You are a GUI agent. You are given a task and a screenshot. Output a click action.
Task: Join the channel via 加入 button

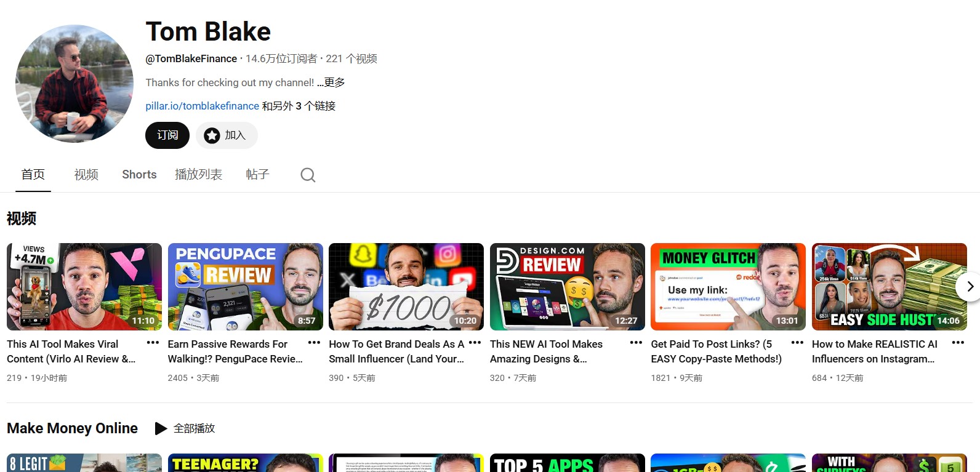coord(227,135)
